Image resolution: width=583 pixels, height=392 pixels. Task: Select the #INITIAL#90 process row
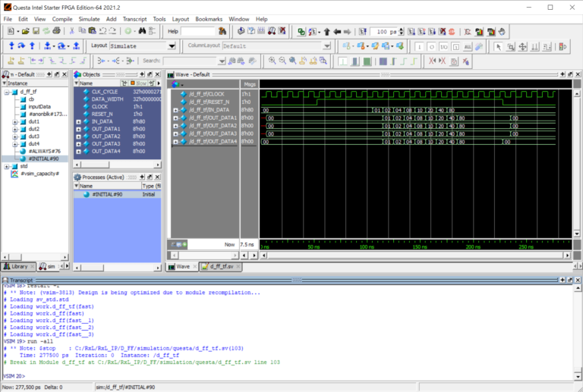click(x=117, y=195)
